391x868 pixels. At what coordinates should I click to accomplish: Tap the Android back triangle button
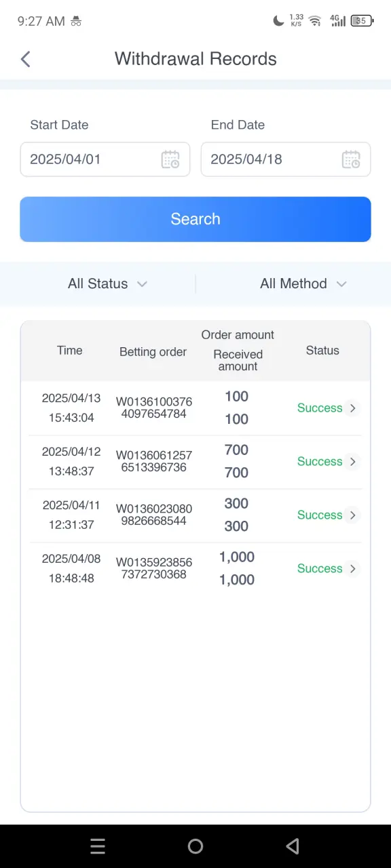(293, 846)
